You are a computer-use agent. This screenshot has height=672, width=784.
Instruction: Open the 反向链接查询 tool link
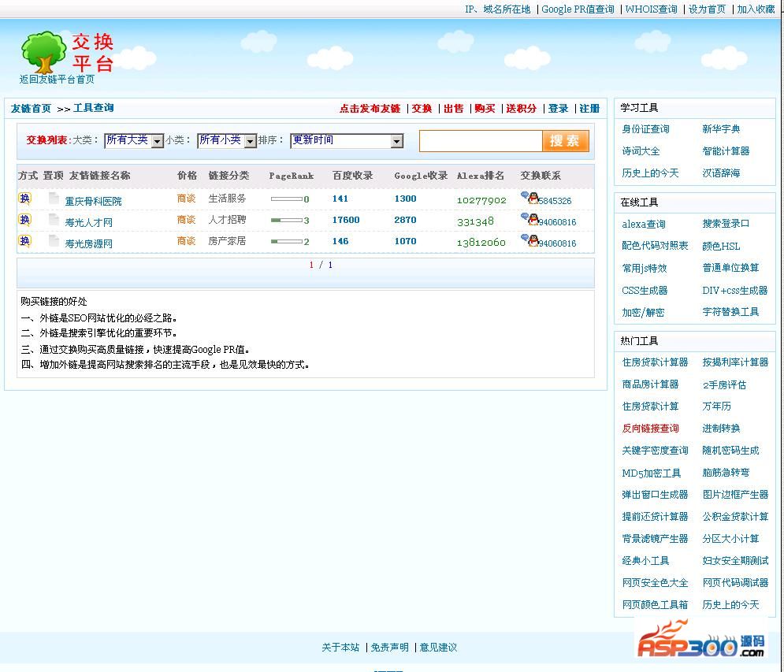coord(650,429)
